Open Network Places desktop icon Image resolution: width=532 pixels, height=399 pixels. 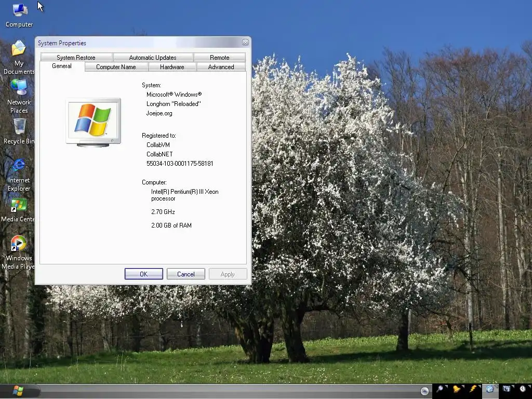(x=19, y=96)
